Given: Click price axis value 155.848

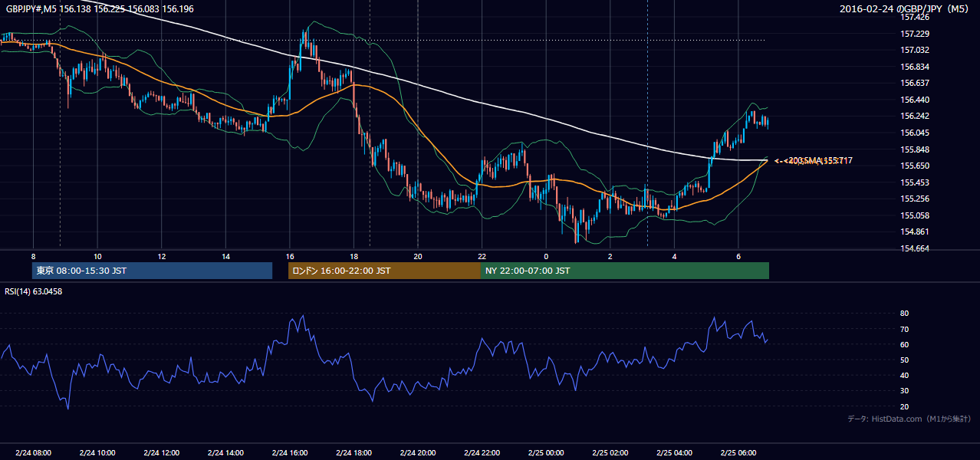Looking at the screenshot, I should (916, 149).
